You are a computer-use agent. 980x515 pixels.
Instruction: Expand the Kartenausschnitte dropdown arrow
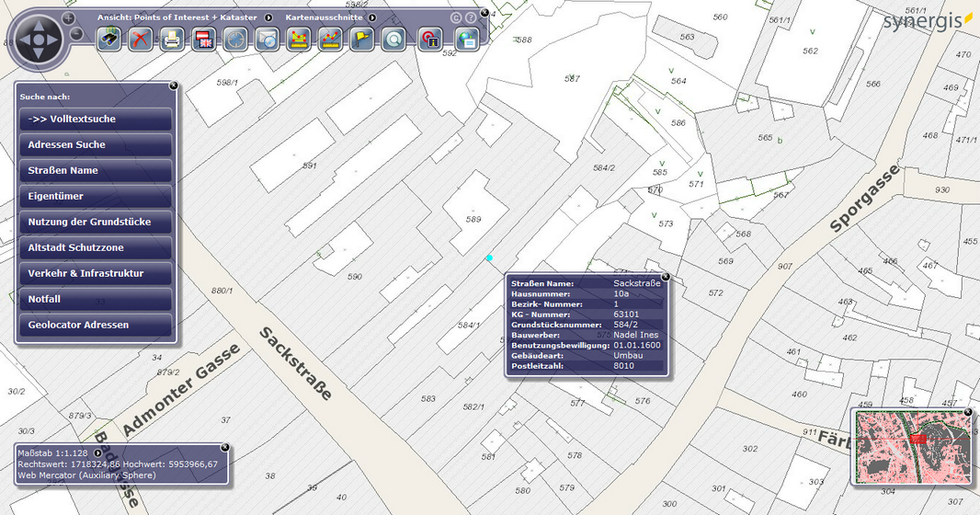[372, 17]
